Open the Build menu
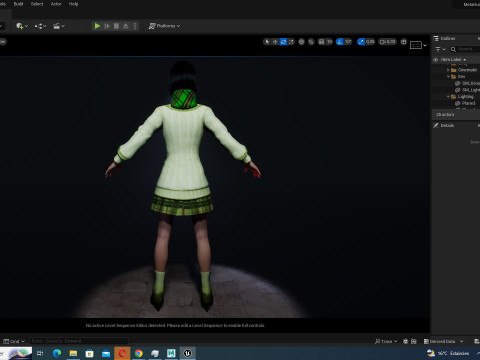 click(18, 4)
